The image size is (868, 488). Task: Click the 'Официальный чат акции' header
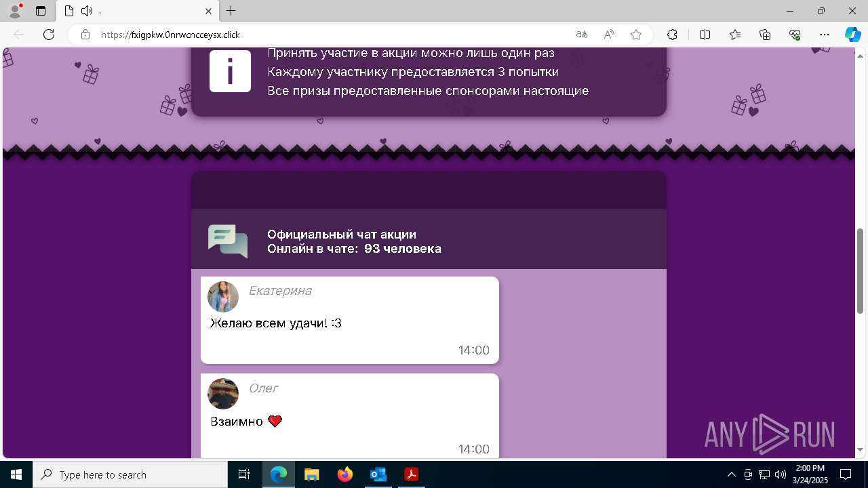coord(342,235)
